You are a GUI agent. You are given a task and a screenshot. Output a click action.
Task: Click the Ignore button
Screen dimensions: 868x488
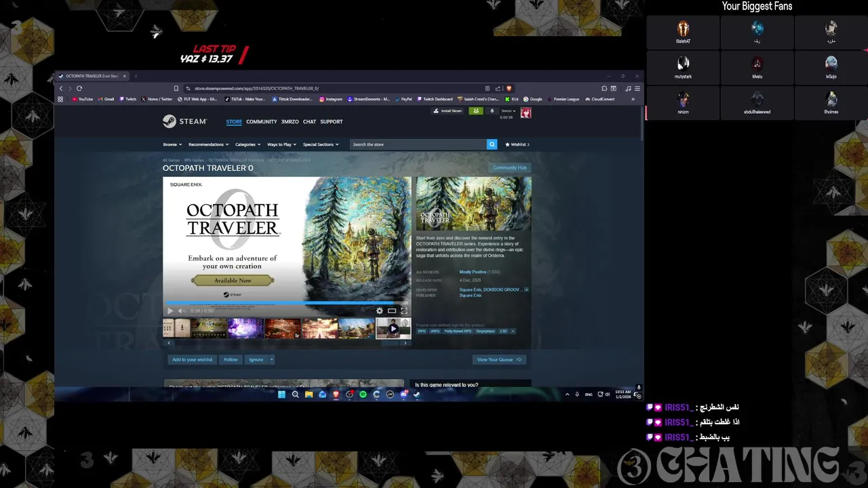256,359
